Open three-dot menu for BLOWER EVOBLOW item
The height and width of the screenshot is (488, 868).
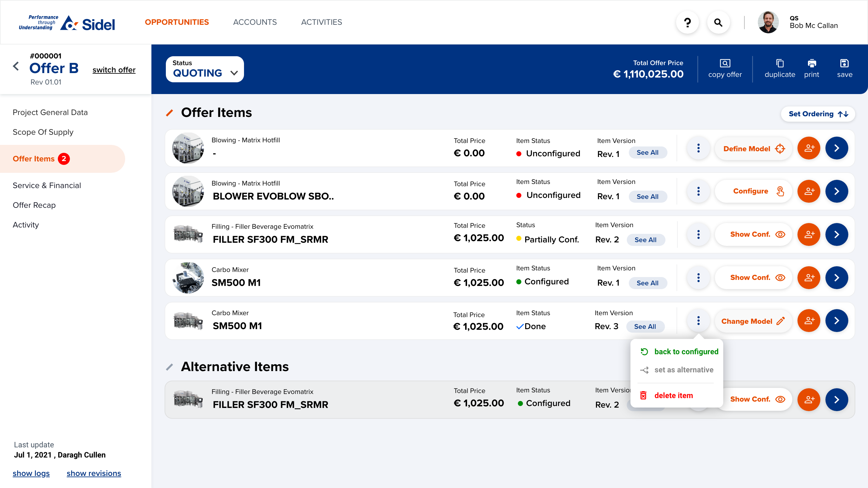[698, 191]
